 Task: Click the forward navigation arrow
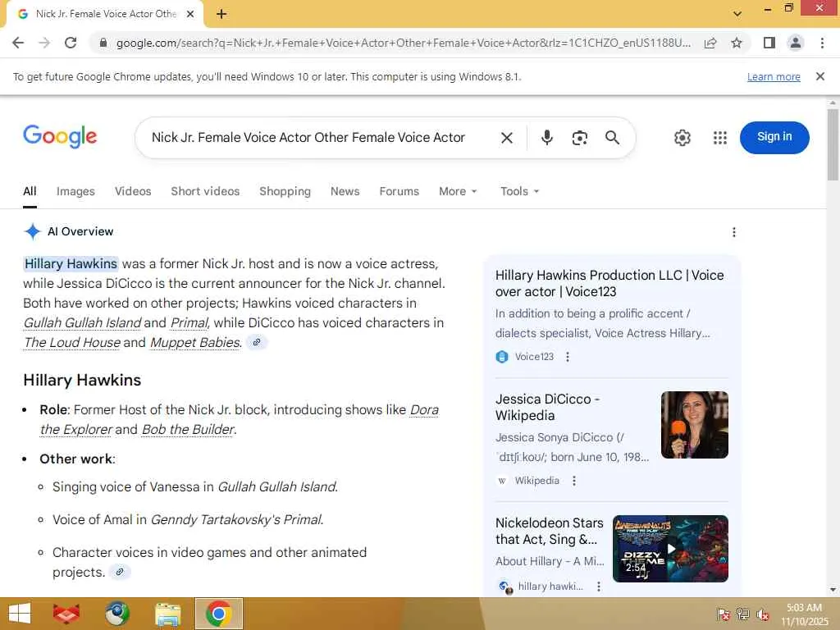coord(44,43)
